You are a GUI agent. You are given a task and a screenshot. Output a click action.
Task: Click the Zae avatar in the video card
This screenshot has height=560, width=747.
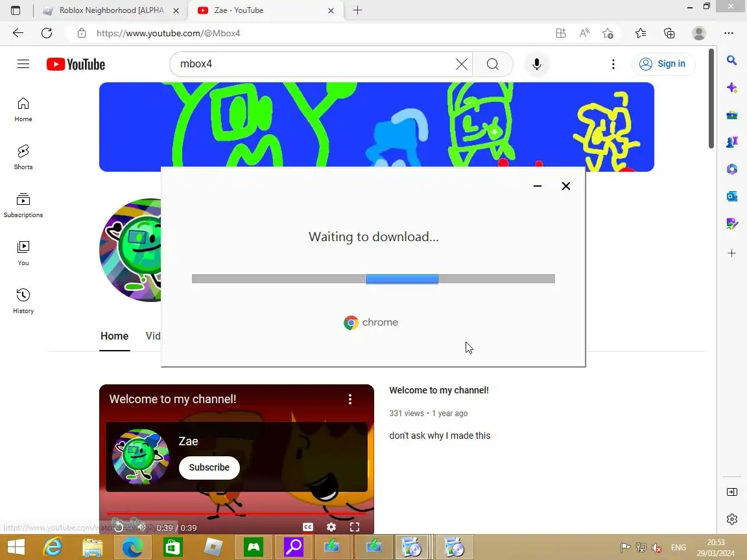(140, 456)
